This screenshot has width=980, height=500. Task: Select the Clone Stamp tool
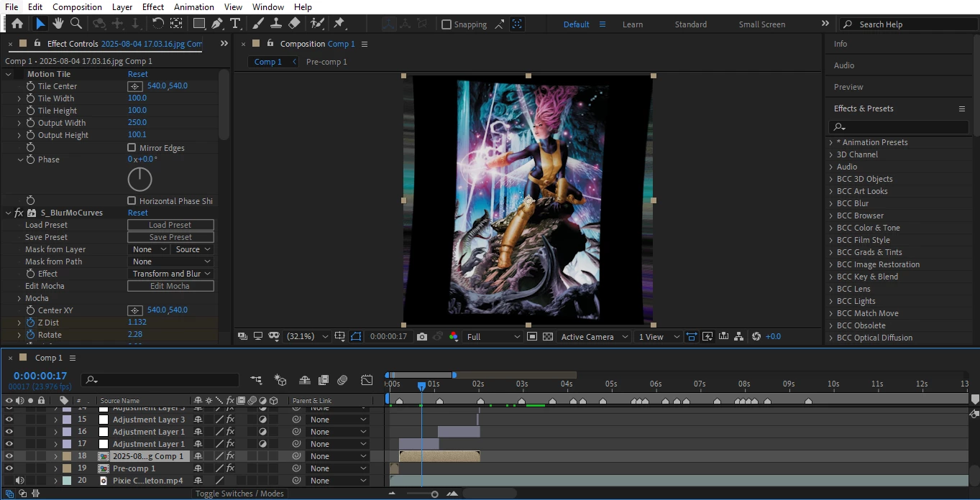click(x=275, y=24)
